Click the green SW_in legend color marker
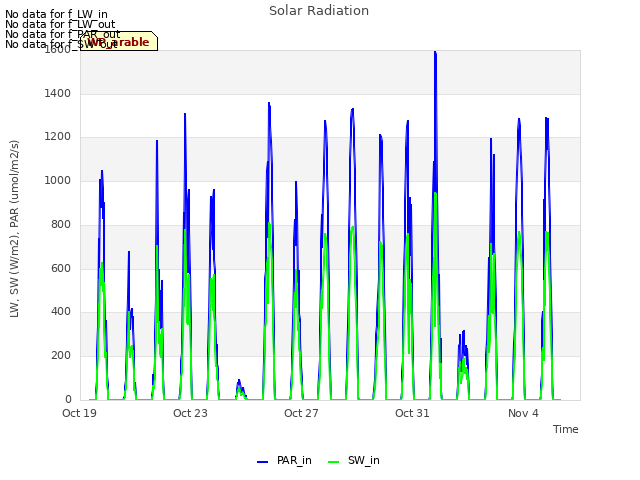Image resolution: width=640 pixels, height=480 pixels. (333, 462)
